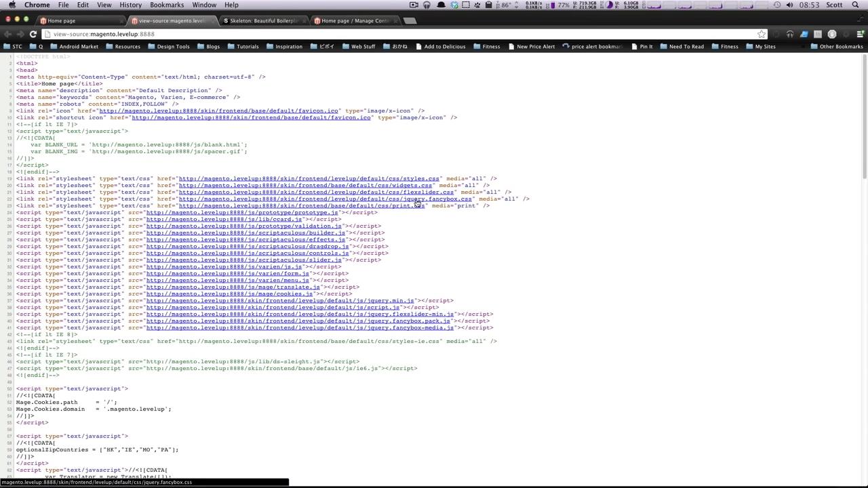
Task: Click the browser back arrow
Action: coord(7,34)
